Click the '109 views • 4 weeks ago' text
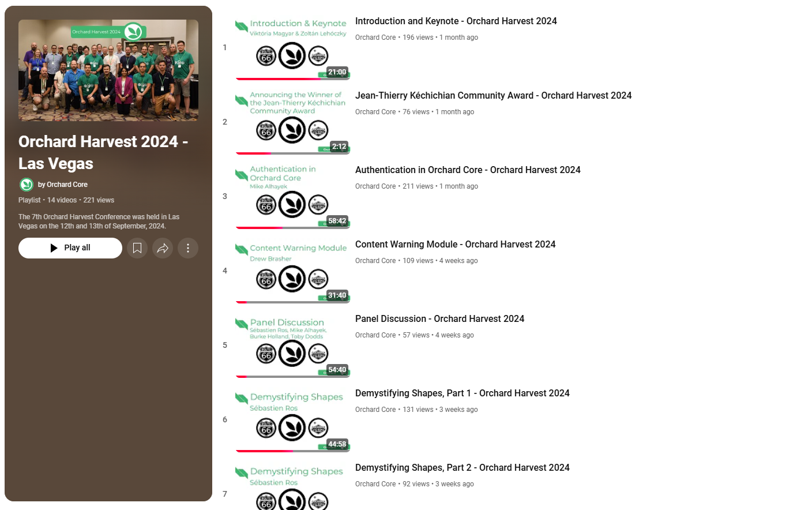 441,261
